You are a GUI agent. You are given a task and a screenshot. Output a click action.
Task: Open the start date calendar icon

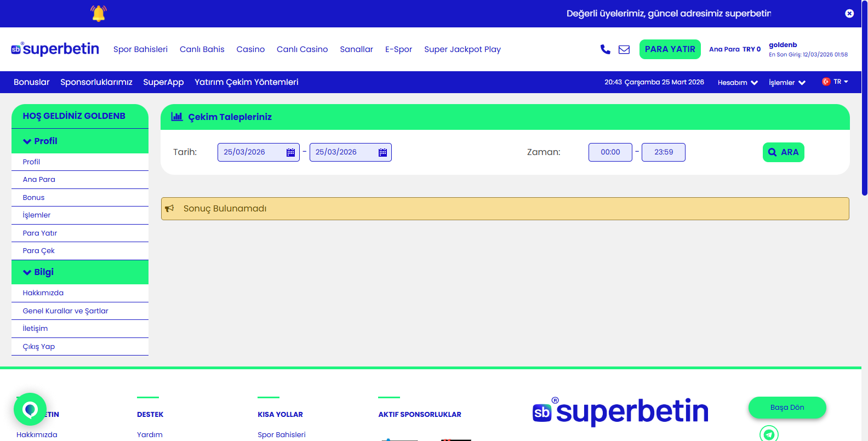point(290,152)
